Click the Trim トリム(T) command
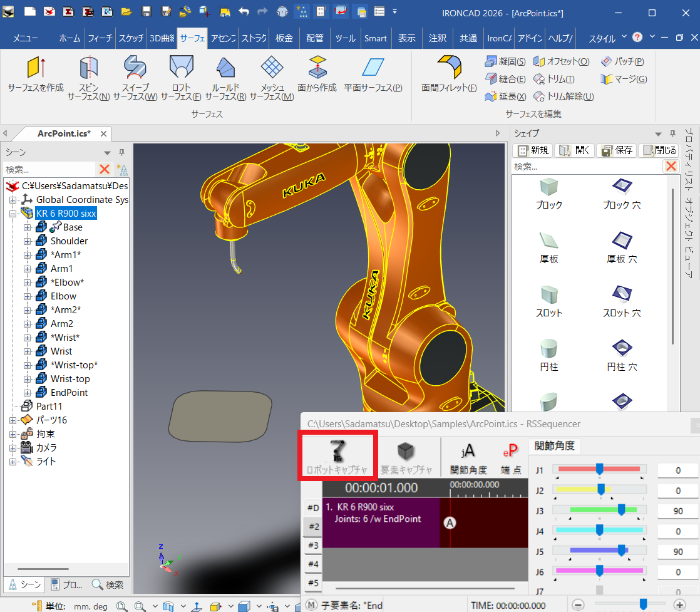Screen dimensions: 700x612 [554, 79]
